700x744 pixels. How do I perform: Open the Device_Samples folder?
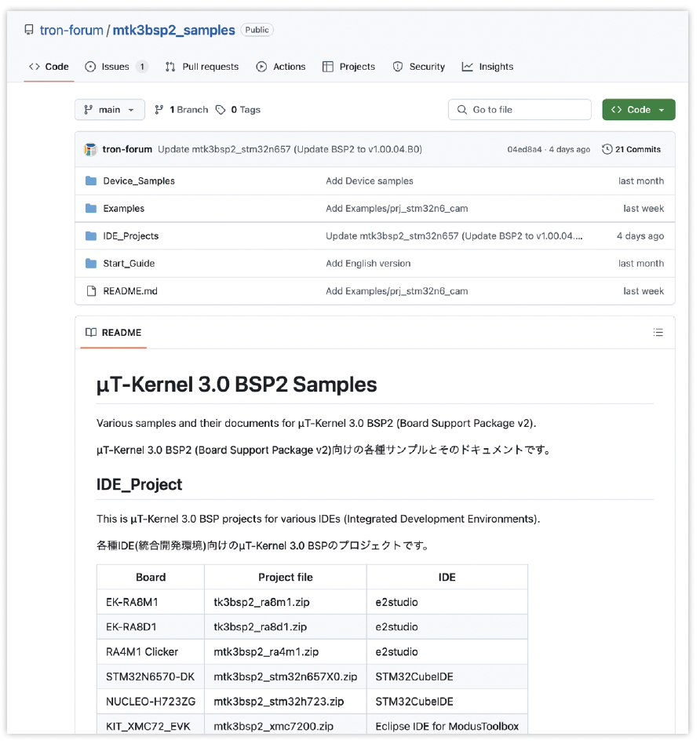coord(139,181)
